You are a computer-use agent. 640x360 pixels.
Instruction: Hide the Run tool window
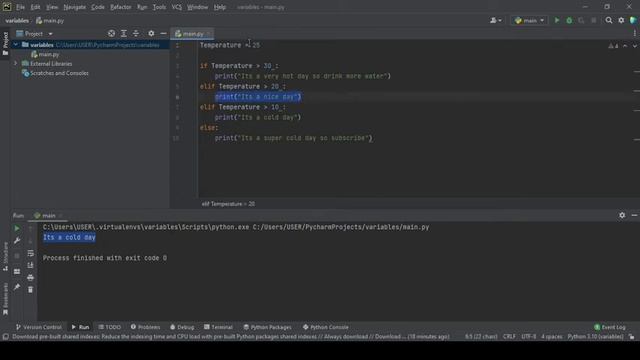[x=634, y=215]
